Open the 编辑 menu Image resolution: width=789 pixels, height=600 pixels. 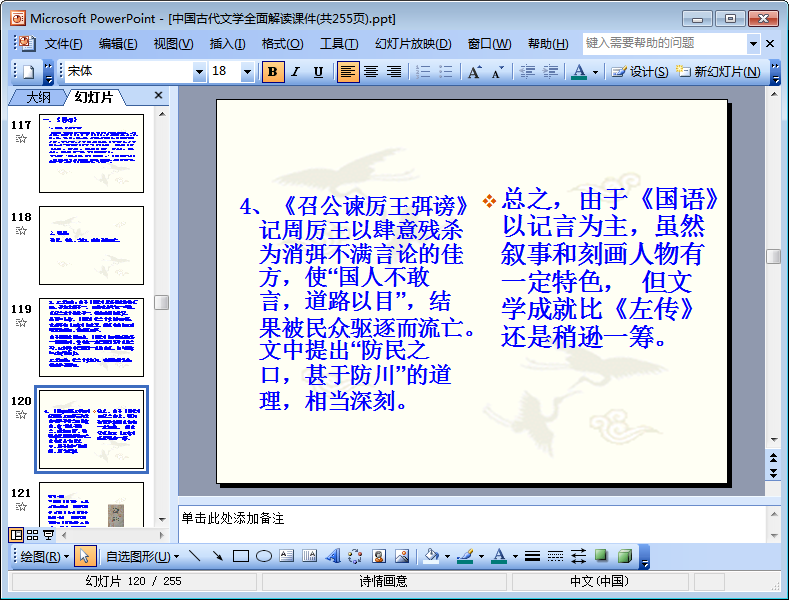[x=118, y=44]
